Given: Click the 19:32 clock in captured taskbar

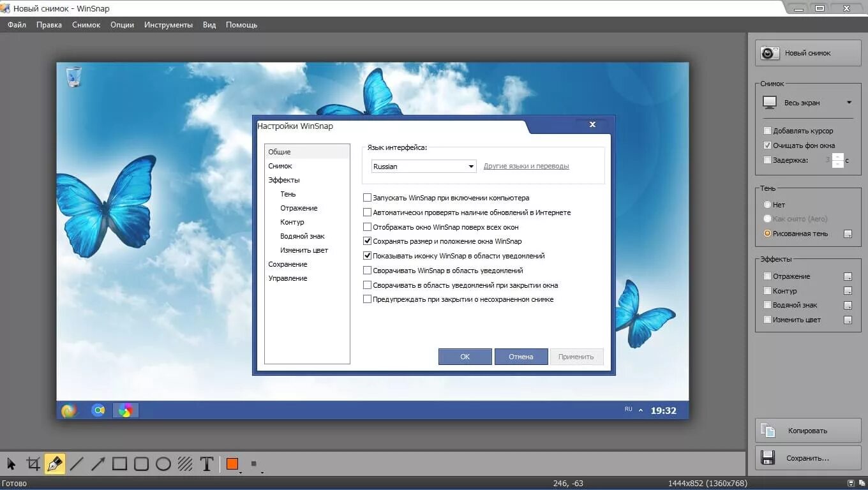Looking at the screenshot, I should coord(663,411).
